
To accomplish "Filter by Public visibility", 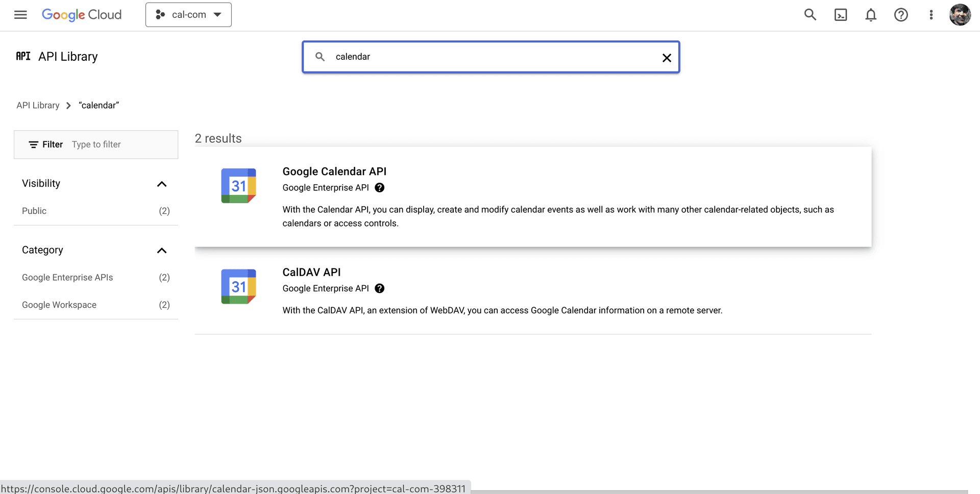I will [34, 211].
